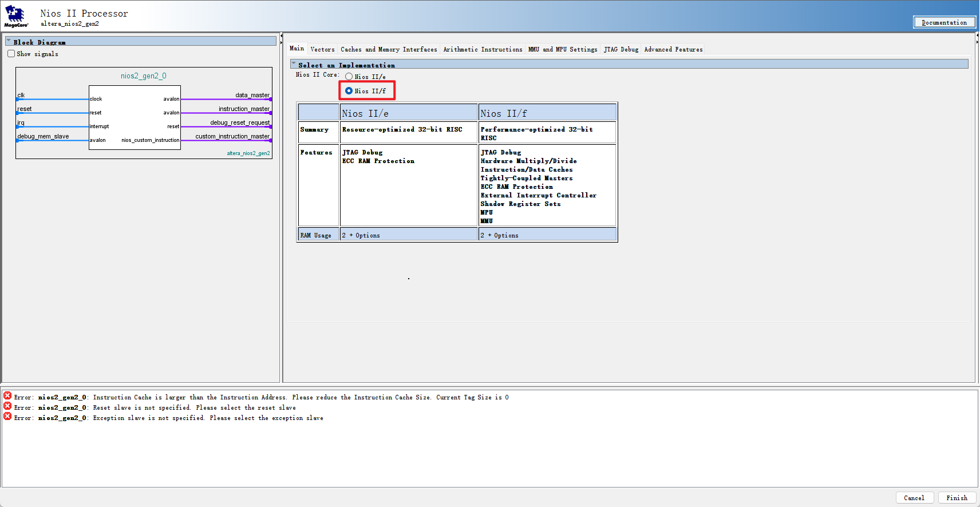Click the MegaCore logo icon
This screenshot has width=980, height=507.
15,16
